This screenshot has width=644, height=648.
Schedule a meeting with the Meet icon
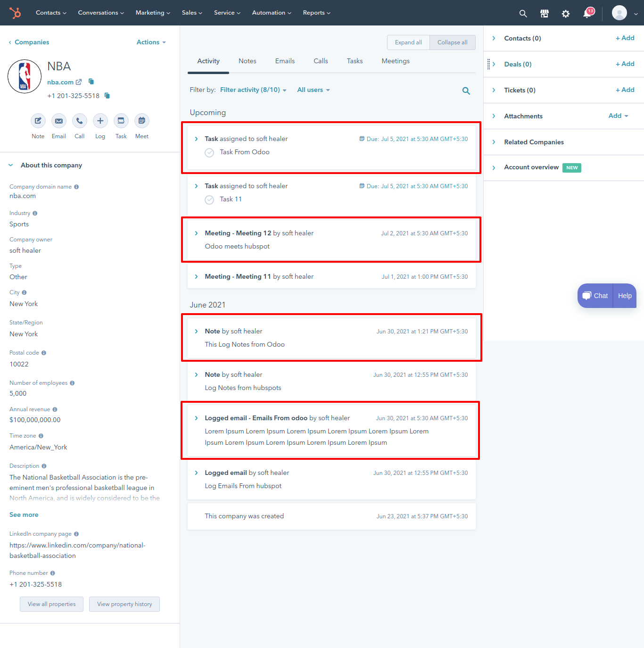pyautogui.click(x=142, y=121)
